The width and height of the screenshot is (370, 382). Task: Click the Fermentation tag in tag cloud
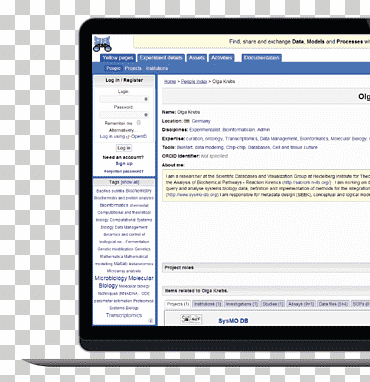pos(137,242)
